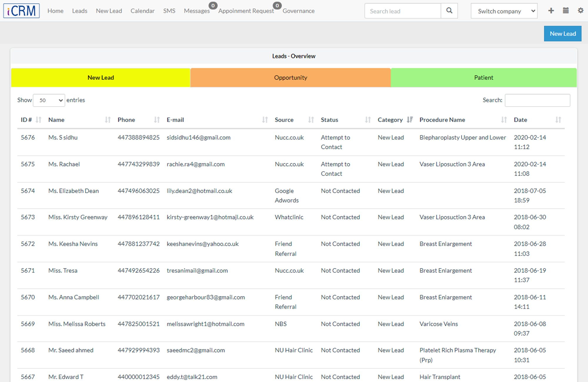Open New Lead navigation menu item
Image resolution: width=588 pixels, height=382 pixels.
(109, 11)
